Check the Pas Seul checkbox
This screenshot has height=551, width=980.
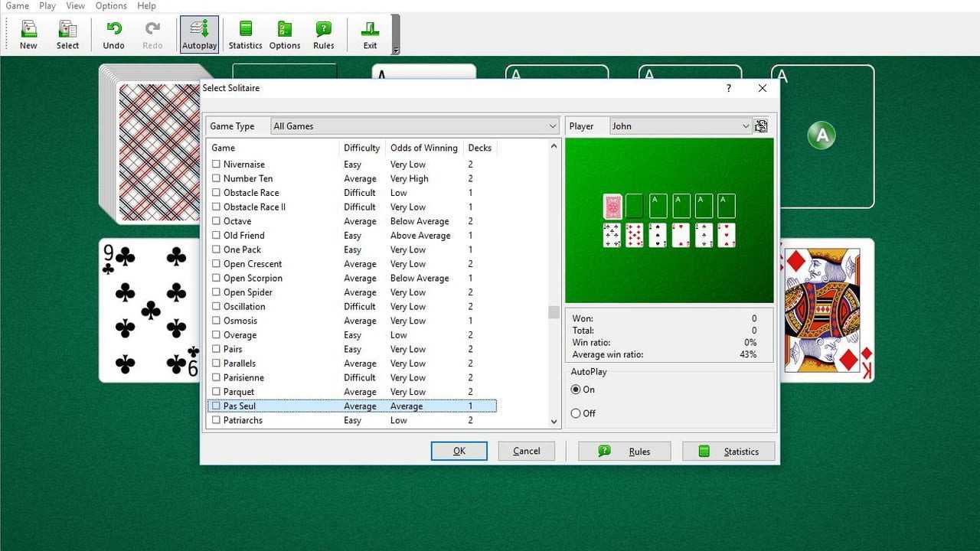216,406
